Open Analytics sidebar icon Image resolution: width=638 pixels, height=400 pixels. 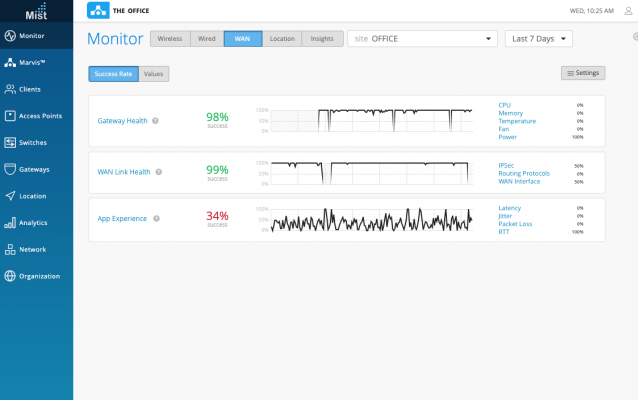pos(10,222)
